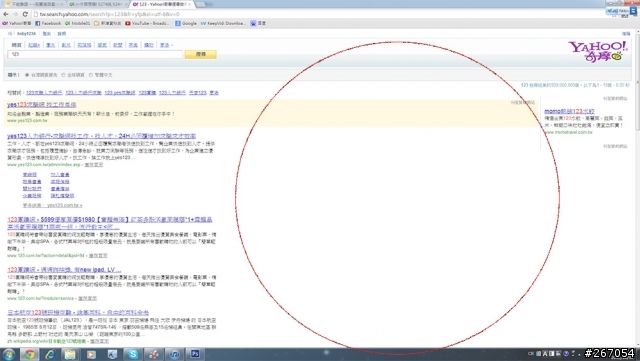Open the Google bookmark
This screenshot has width=640, height=361.
click(x=186, y=23)
